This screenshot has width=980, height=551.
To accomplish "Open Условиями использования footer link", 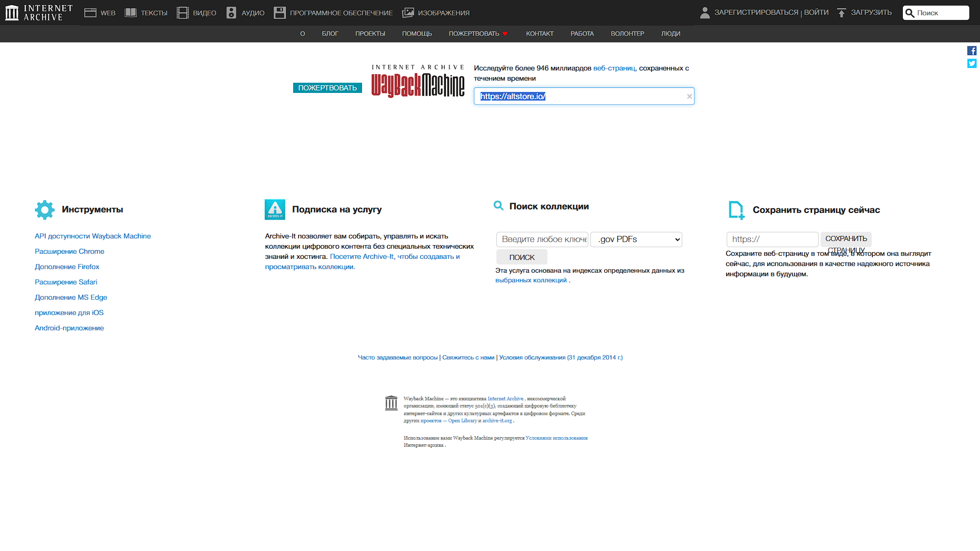I will coord(557,438).
